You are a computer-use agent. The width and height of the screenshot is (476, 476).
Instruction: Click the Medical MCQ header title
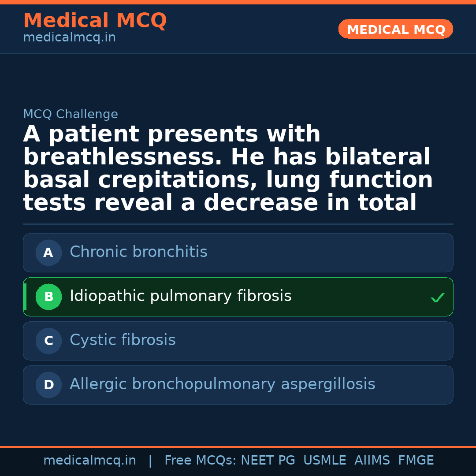(95, 20)
